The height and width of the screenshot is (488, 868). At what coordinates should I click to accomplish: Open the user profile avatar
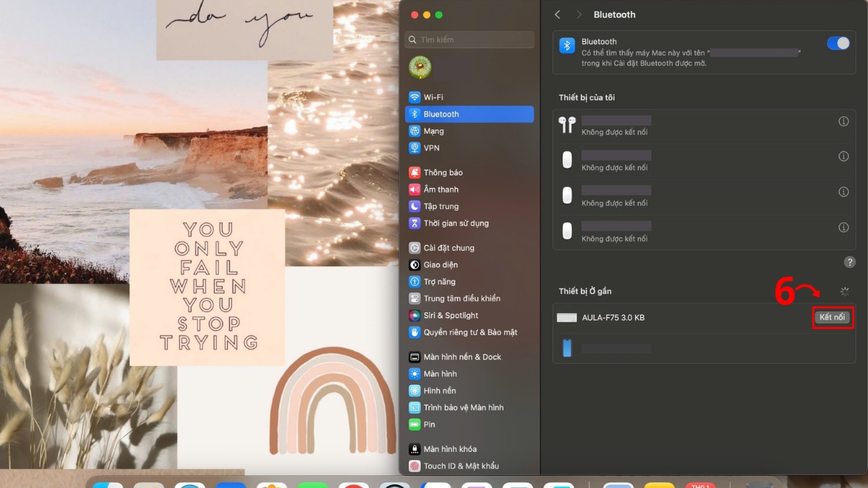(420, 67)
